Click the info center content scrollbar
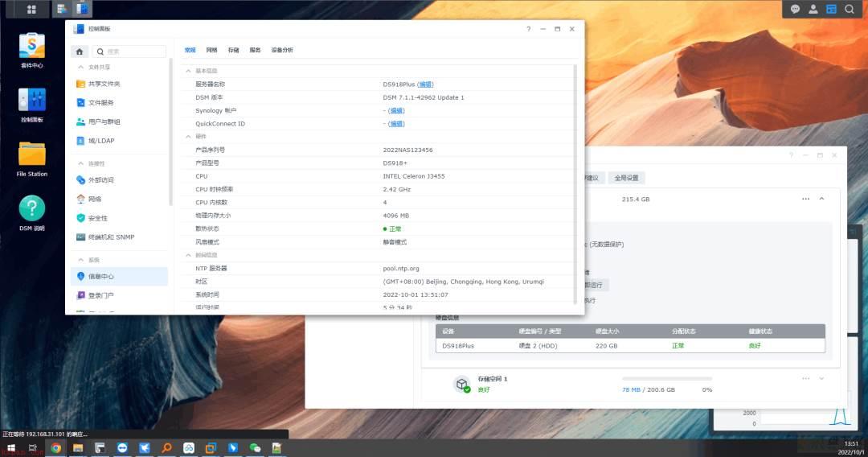This screenshot has height=457, width=868. tap(575, 184)
